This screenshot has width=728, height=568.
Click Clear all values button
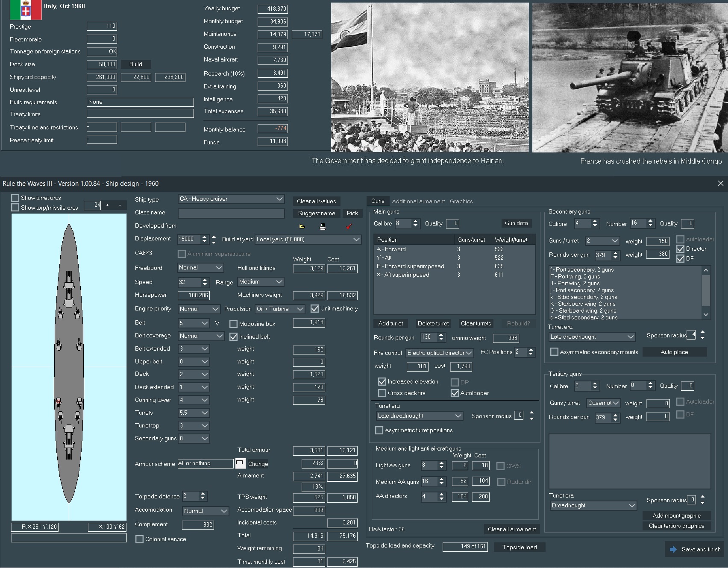tap(317, 201)
